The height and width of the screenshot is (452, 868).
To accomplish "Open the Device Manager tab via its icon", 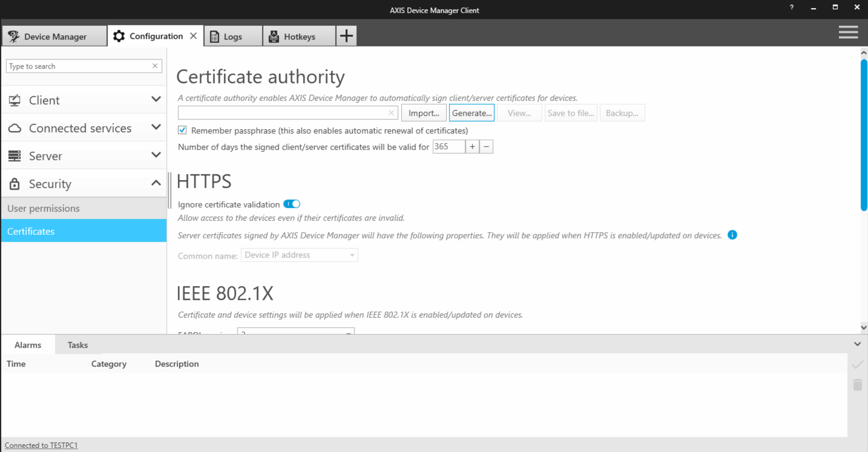I will (13, 36).
